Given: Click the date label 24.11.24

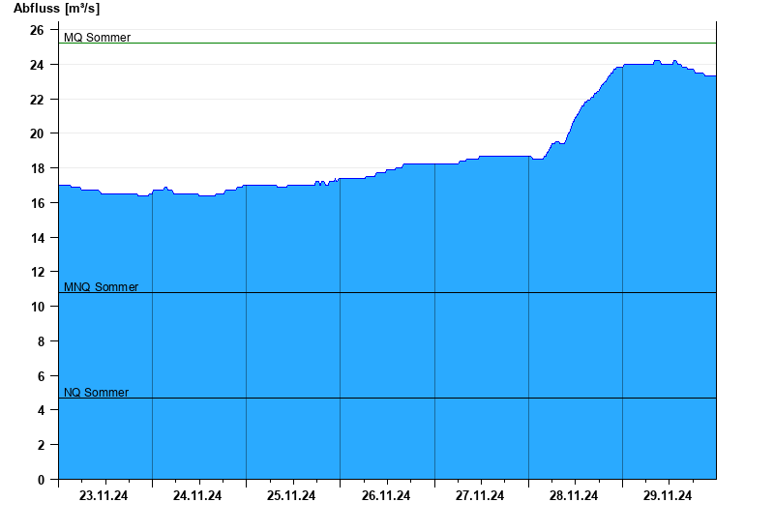Looking at the screenshot, I should [197, 495].
